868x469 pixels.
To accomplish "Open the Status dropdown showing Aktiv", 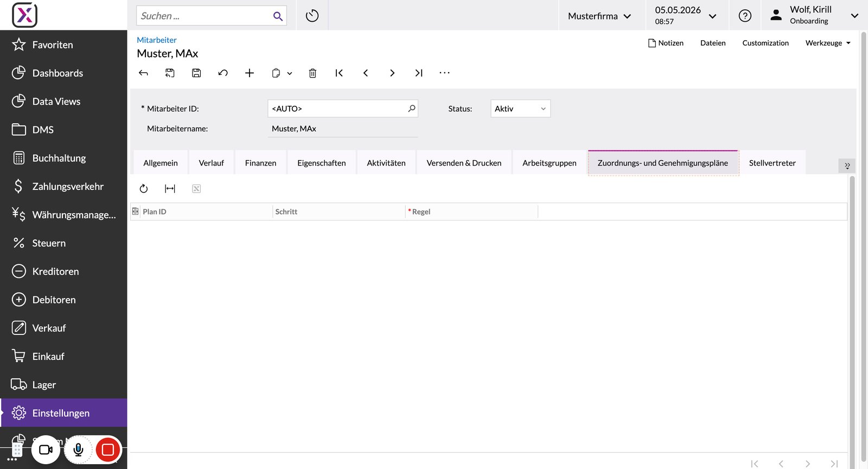I will coord(520,109).
